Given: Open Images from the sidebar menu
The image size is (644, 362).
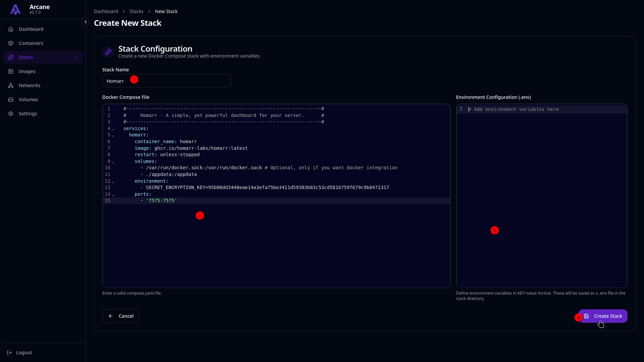Looking at the screenshot, I should pyautogui.click(x=43, y=71).
